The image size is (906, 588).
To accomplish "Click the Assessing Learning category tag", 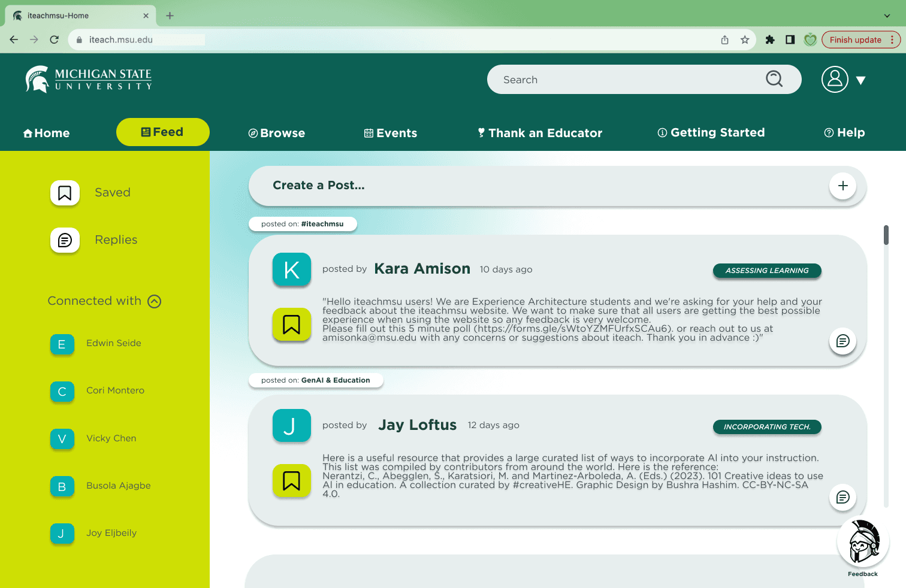I will pos(767,271).
